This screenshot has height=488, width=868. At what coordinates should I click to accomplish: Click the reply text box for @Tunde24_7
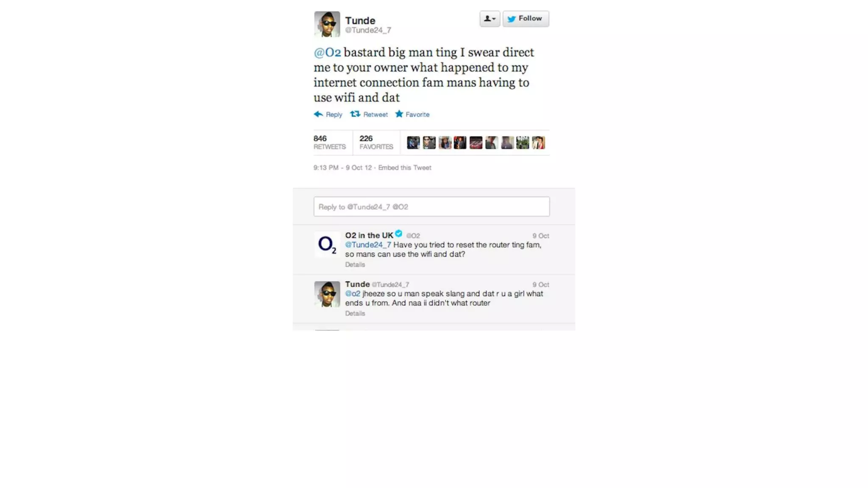[x=431, y=206]
